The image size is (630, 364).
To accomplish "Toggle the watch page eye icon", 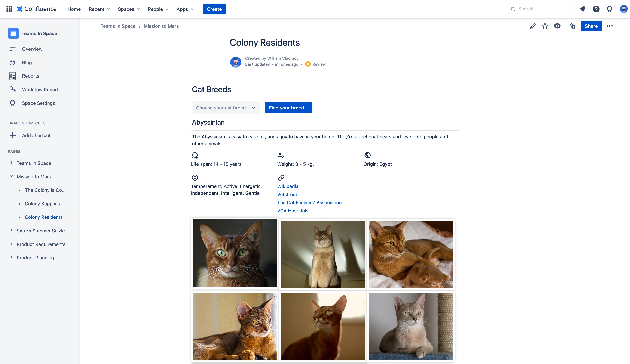I will tap(557, 26).
